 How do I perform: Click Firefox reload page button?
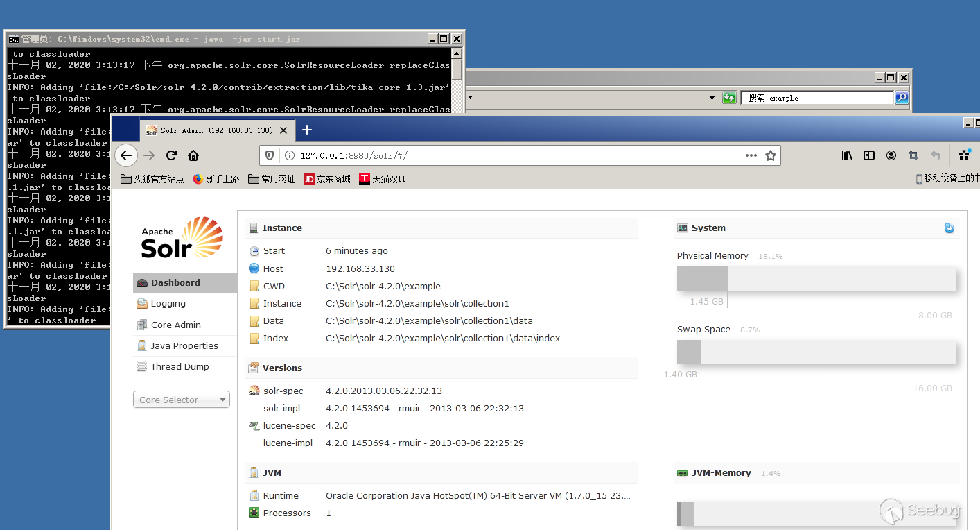click(171, 155)
